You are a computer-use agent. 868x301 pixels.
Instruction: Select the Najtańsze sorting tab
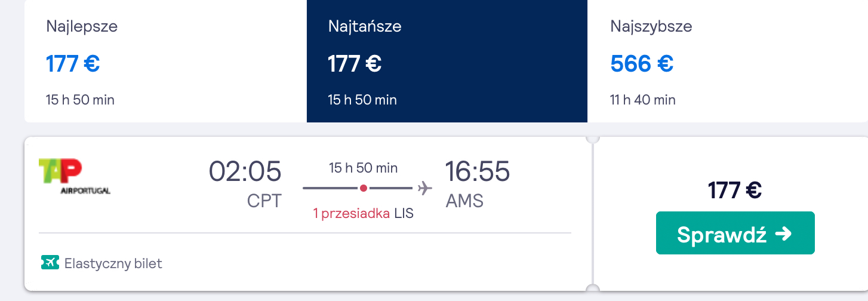coord(447,61)
